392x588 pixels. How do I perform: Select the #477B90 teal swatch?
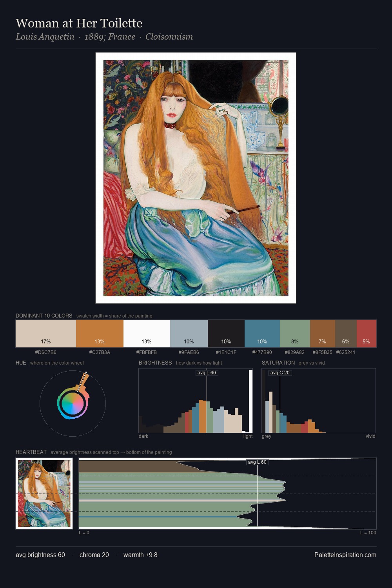pos(262,334)
